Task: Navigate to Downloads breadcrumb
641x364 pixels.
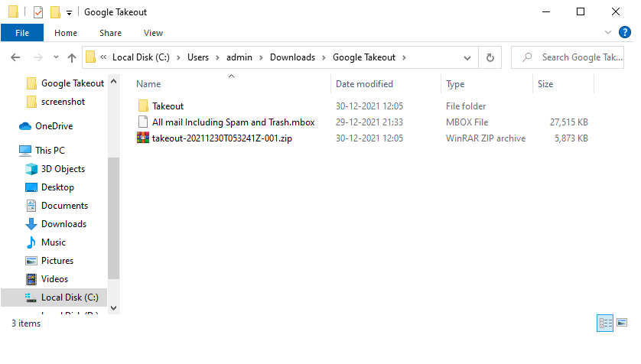Action: (x=293, y=57)
